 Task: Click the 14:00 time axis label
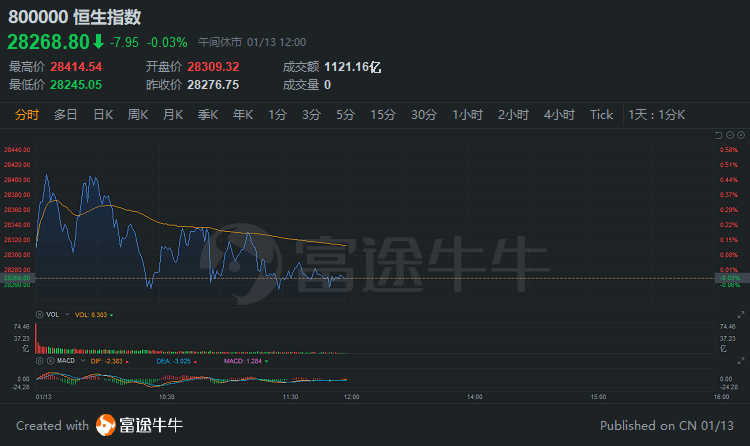pyautogui.click(x=474, y=397)
